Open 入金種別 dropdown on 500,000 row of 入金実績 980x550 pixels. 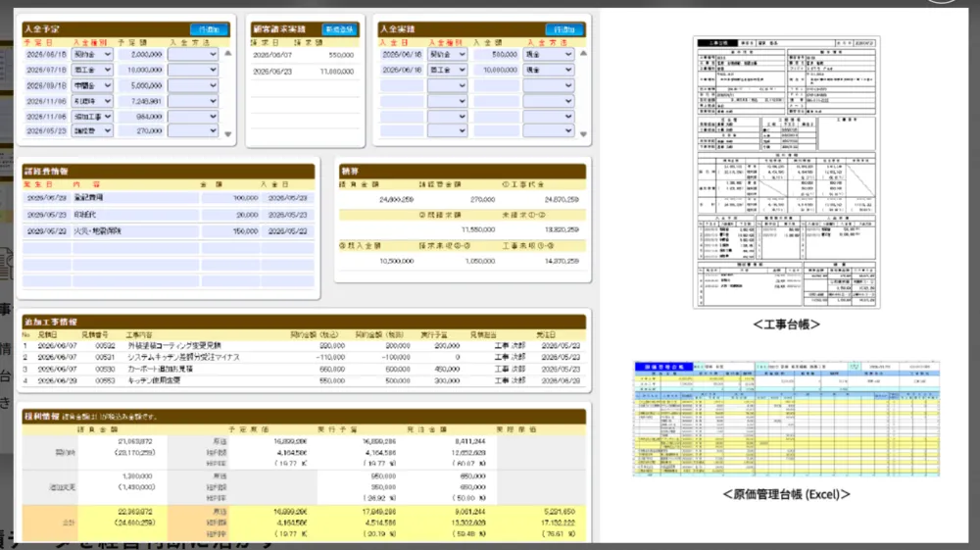pyautogui.click(x=448, y=54)
